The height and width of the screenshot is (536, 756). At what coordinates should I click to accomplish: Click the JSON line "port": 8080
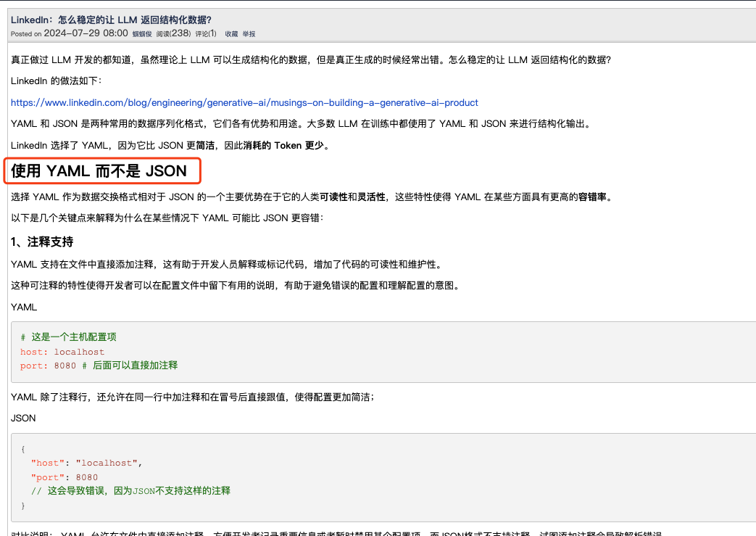(x=65, y=478)
